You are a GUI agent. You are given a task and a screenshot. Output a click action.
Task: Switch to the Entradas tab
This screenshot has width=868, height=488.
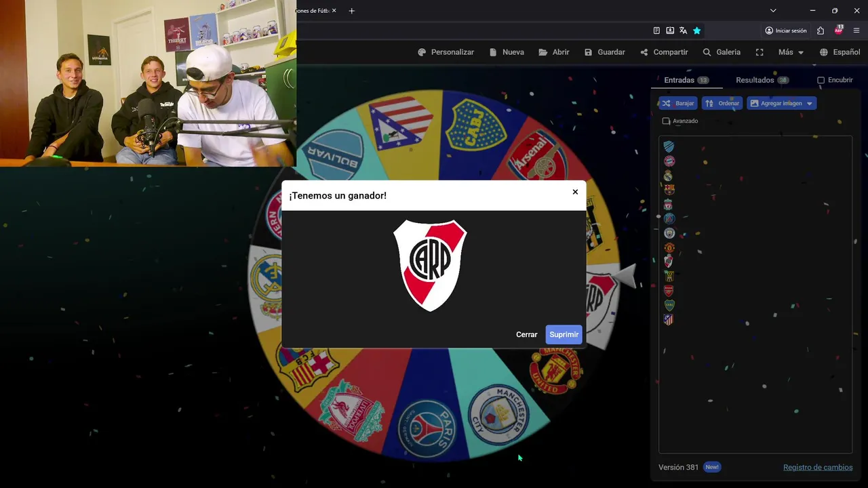point(686,80)
